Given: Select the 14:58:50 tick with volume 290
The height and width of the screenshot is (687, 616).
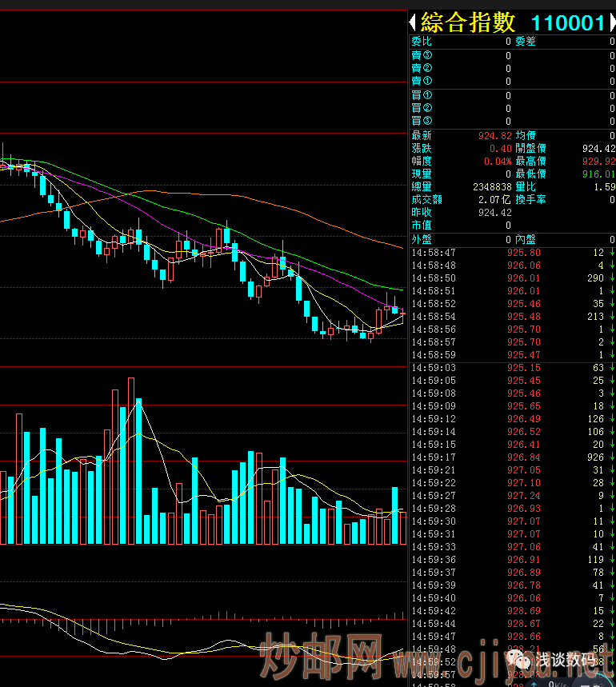Looking at the screenshot, I should tap(512, 278).
